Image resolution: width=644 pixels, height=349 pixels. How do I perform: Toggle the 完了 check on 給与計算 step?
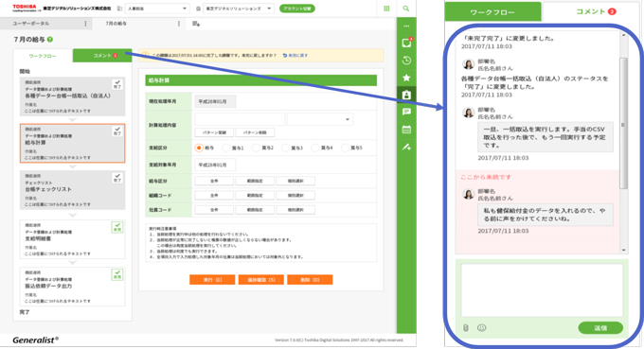pos(117,131)
